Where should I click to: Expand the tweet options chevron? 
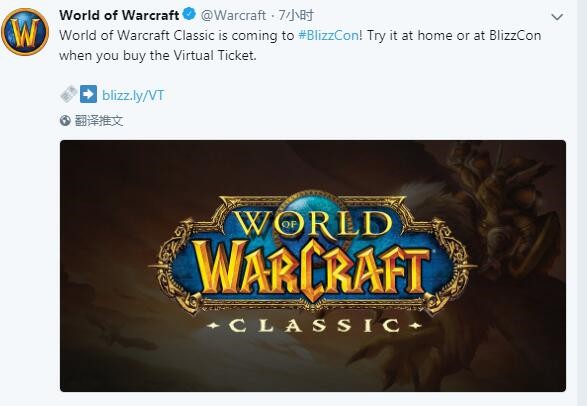[557, 17]
